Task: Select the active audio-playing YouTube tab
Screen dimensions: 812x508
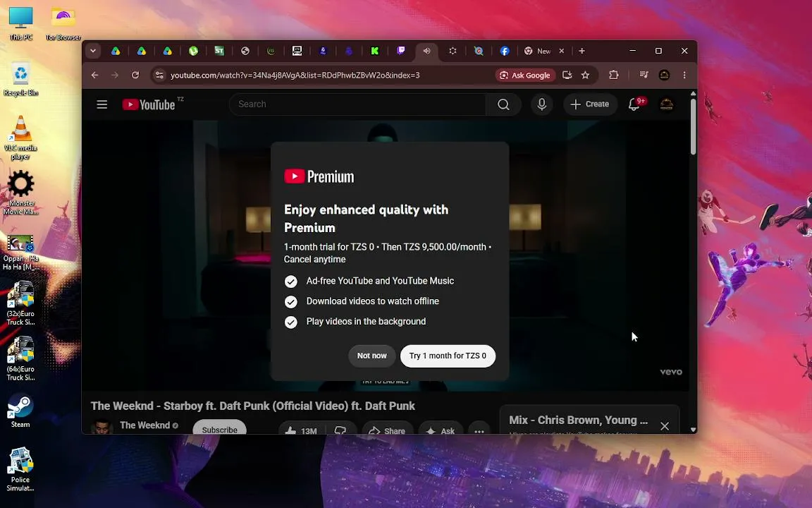Action: [426, 51]
